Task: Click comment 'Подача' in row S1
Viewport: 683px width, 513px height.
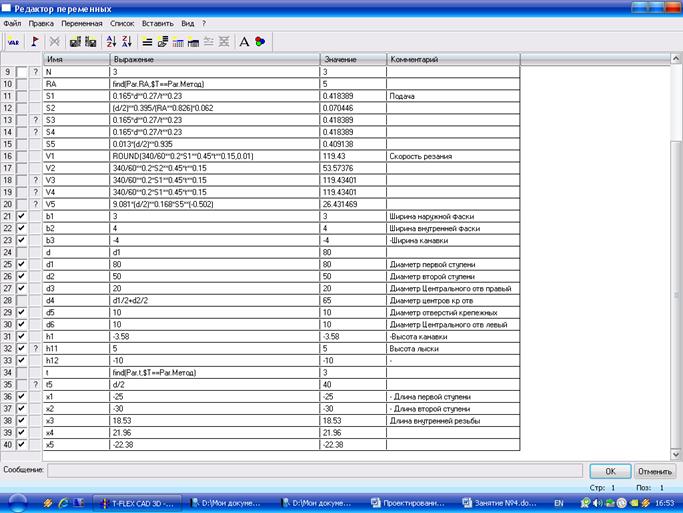Action: [402, 96]
